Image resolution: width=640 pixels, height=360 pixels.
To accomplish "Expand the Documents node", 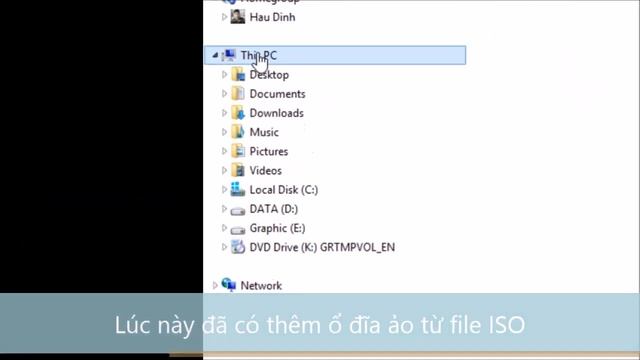I will pos(224,93).
